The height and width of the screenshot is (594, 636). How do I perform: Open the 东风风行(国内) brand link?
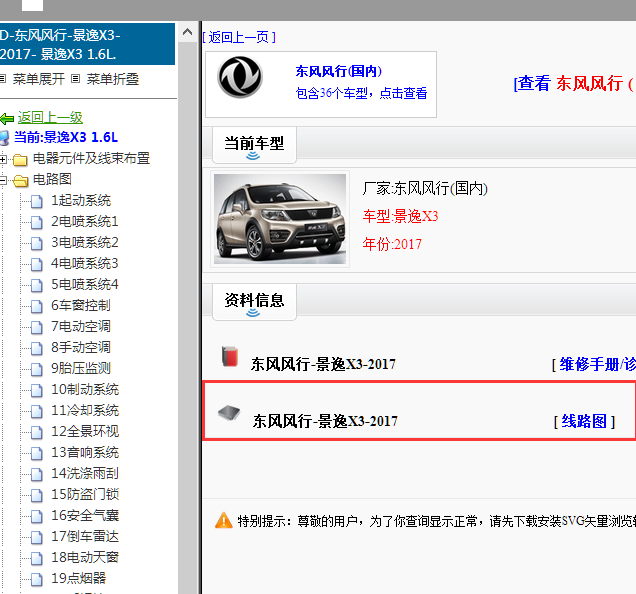click(339, 71)
